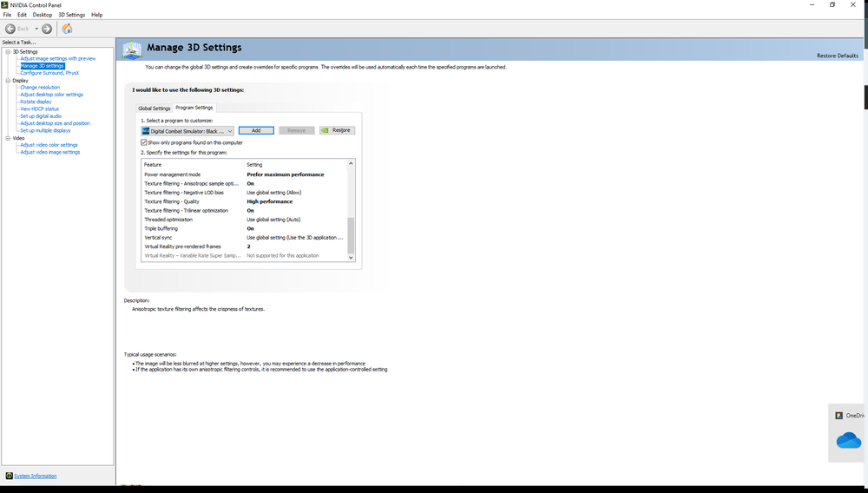The image size is (868, 493).
Task: Collapse the Display tree node
Action: pos(8,81)
